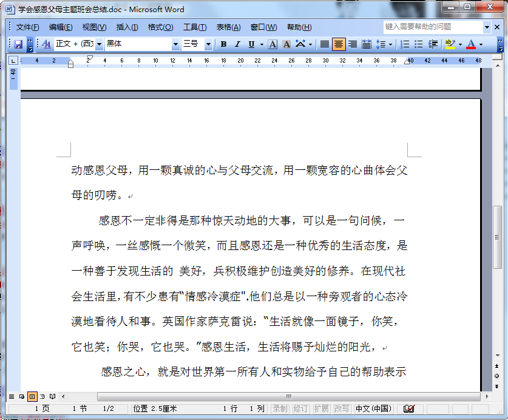Viewport: 508px width, 420px height.
Task: Click the Select Browse Object circle button
Action: click(497, 376)
